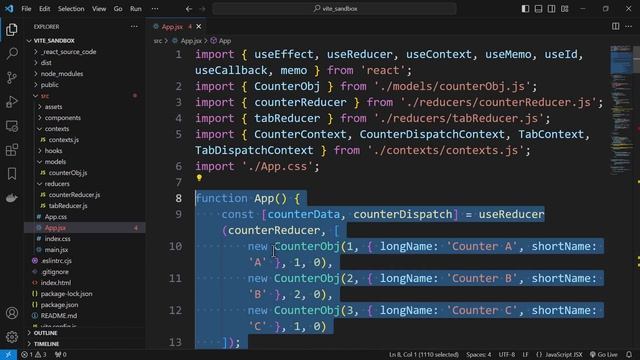Screen dimensions: 640x360
Task: Open the Go menu
Action: 118,9
